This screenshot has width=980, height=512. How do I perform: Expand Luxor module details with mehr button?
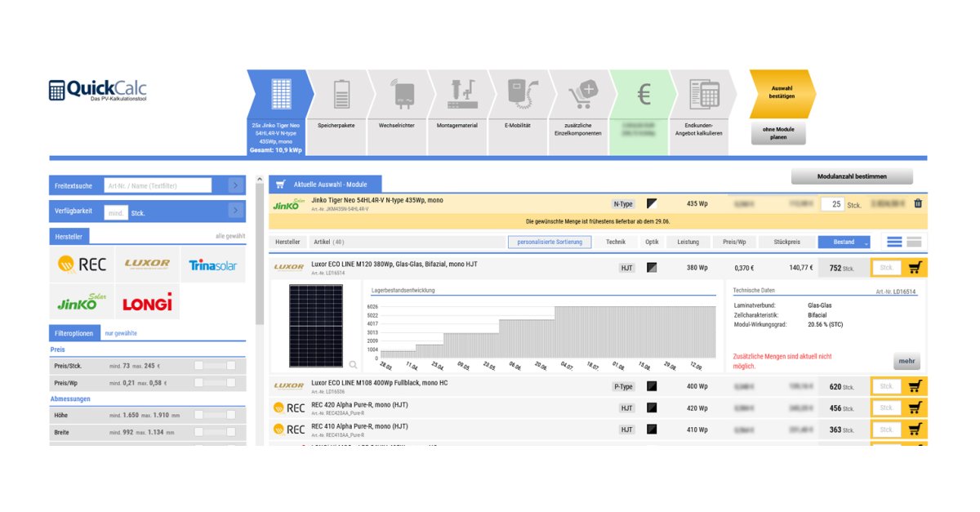point(905,360)
